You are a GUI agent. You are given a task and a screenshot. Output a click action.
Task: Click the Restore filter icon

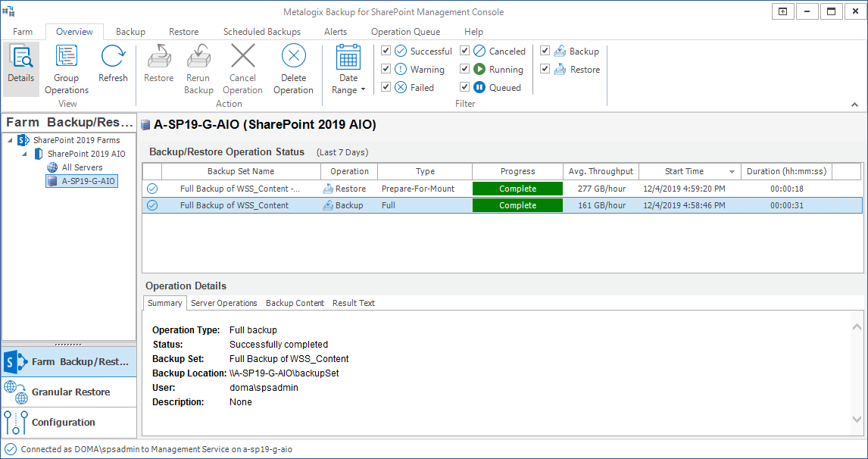point(560,70)
